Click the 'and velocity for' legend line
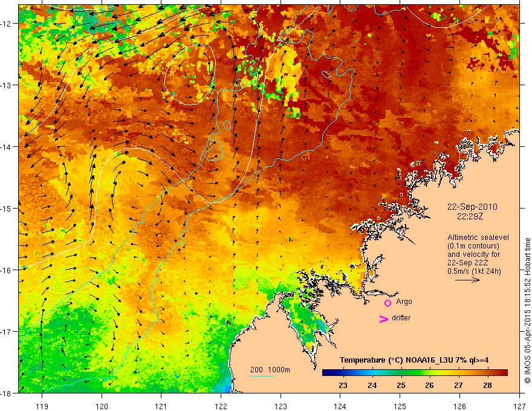Viewport: 532px width, 411px height. (x=473, y=254)
